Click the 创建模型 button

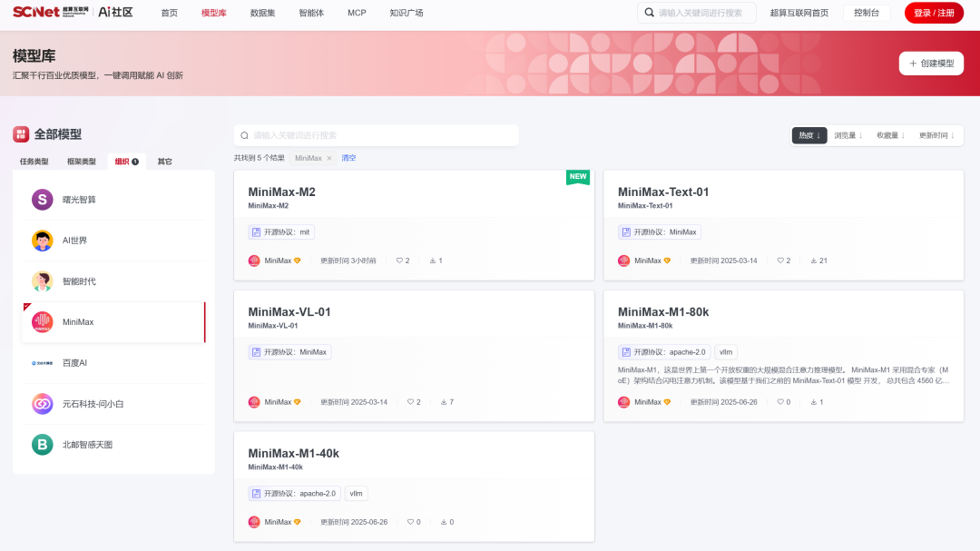(x=931, y=64)
